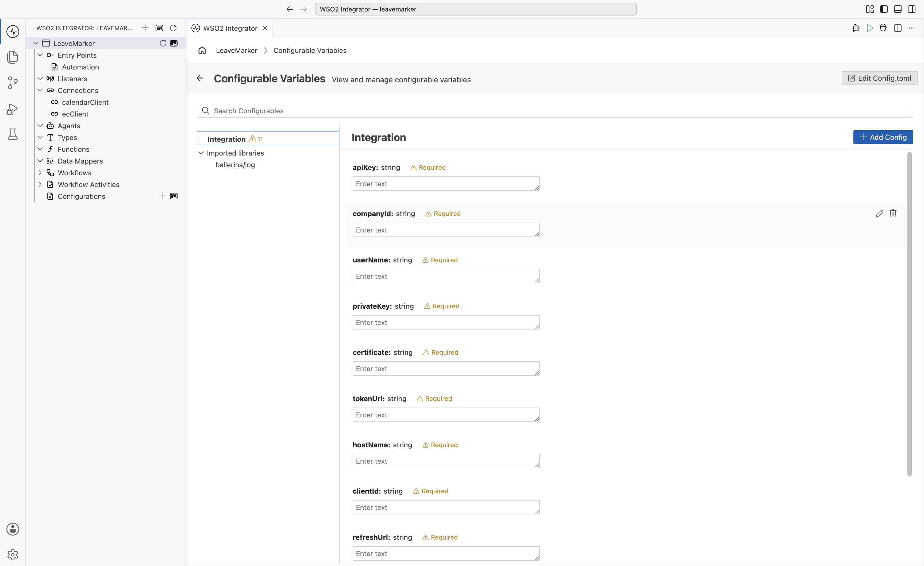The image size is (924, 566).
Task: Expand the Workflows node
Action: click(x=40, y=173)
